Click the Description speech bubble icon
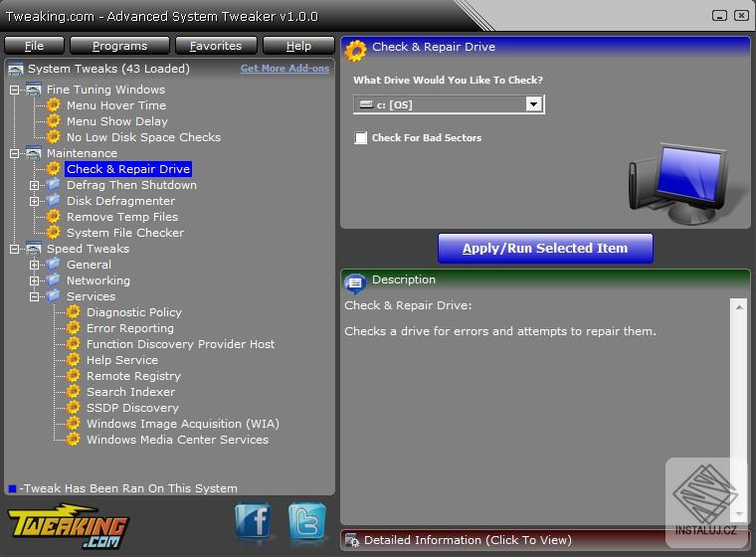This screenshot has height=557, width=756. pos(355,283)
